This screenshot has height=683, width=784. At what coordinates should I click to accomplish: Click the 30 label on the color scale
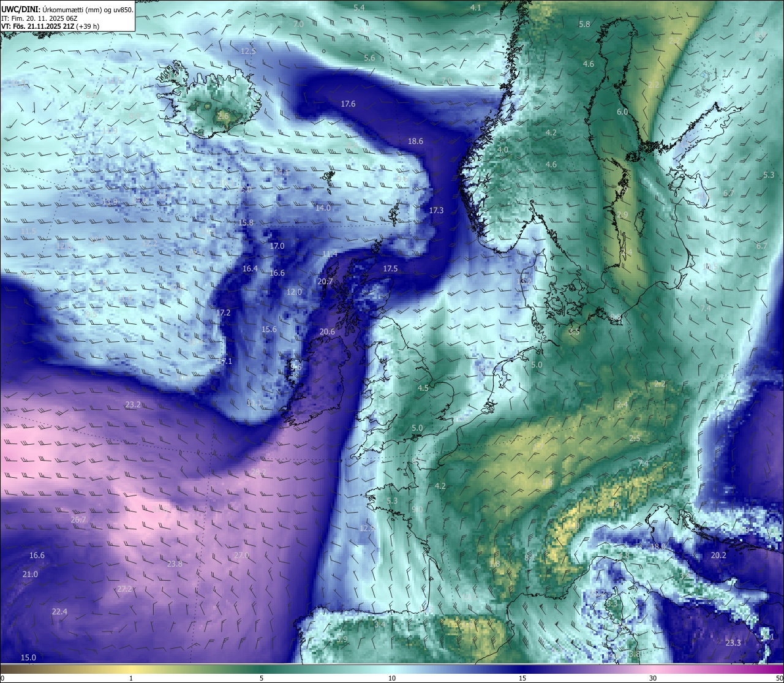coord(653,678)
